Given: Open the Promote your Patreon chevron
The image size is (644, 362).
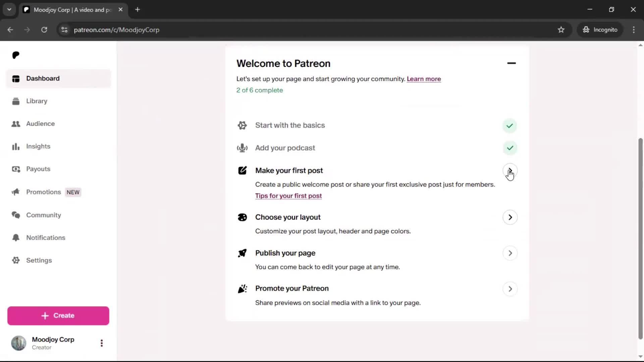Looking at the screenshot, I should (x=510, y=289).
